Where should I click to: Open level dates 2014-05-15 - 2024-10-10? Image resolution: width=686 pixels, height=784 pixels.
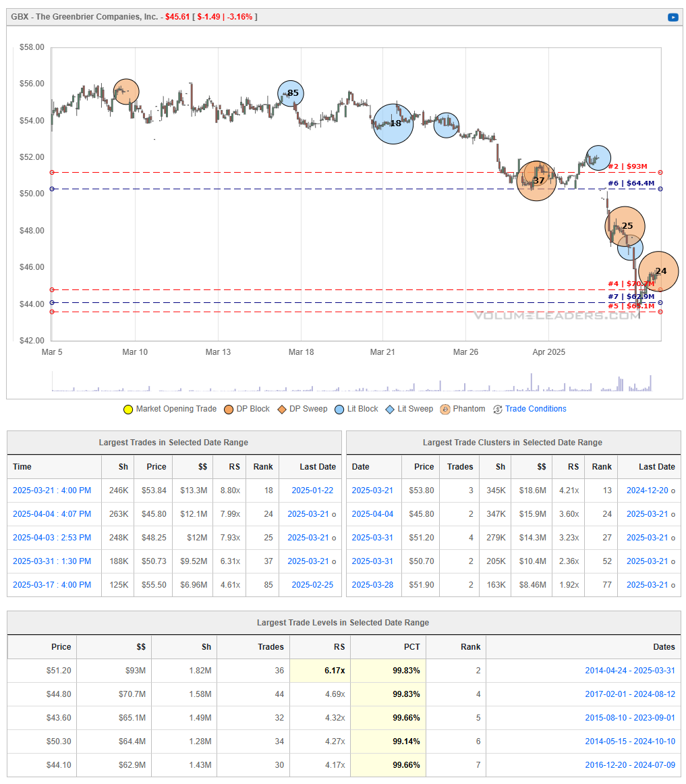point(630,741)
